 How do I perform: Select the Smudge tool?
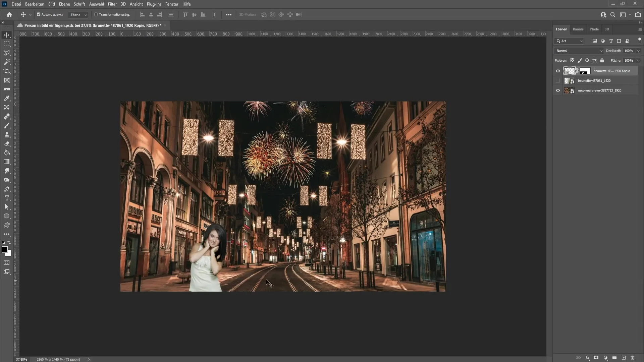click(7, 171)
